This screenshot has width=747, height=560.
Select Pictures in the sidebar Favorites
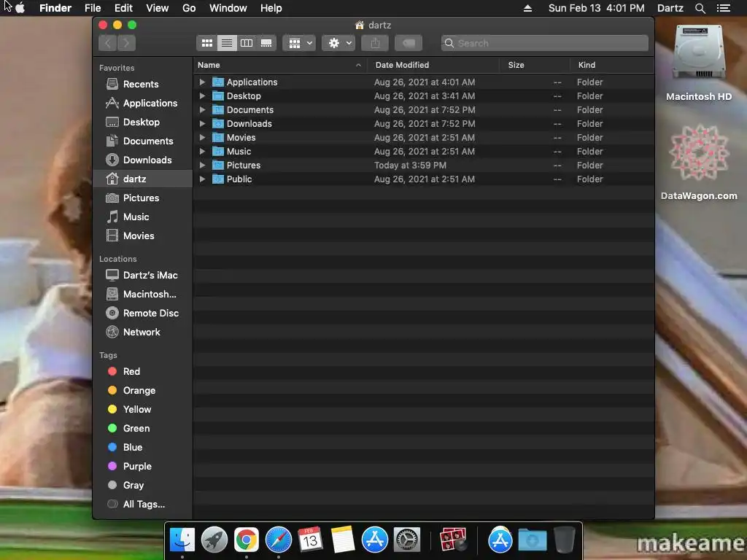tap(142, 198)
